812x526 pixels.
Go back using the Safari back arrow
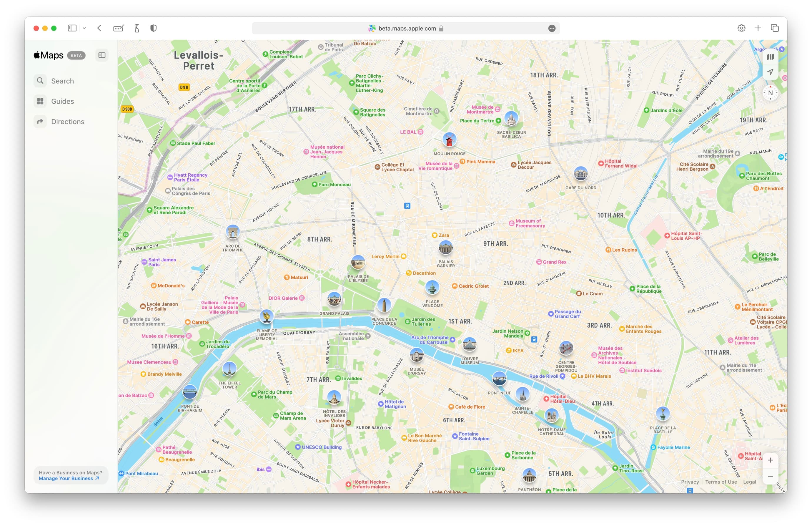click(99, 28)
